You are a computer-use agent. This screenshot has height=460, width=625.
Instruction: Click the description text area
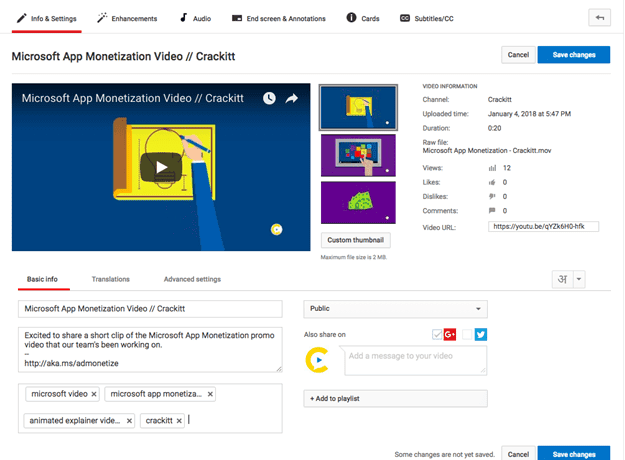coord(150,350)
